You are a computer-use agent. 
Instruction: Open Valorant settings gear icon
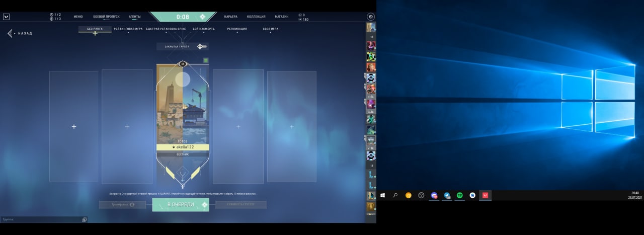(371, 17)
